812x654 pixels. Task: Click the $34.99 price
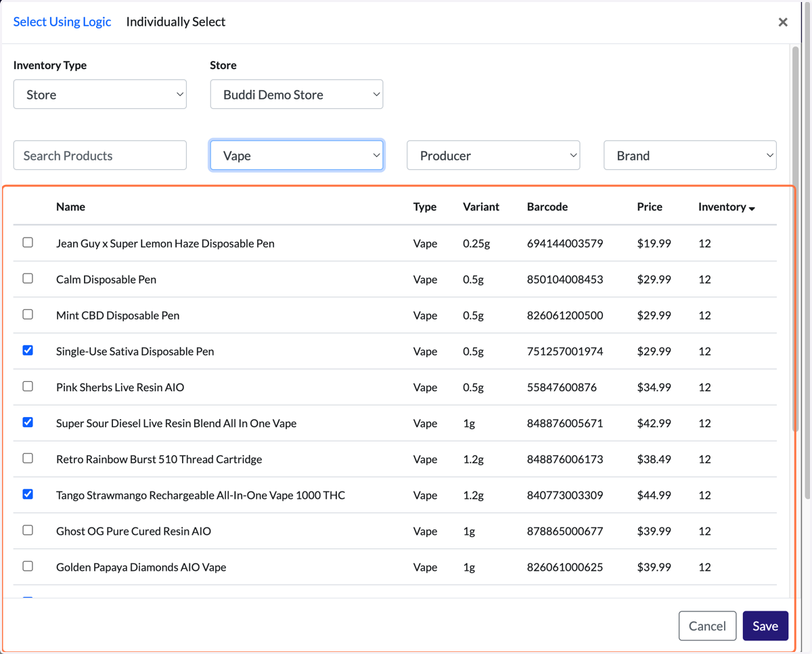tap(654, 387)
